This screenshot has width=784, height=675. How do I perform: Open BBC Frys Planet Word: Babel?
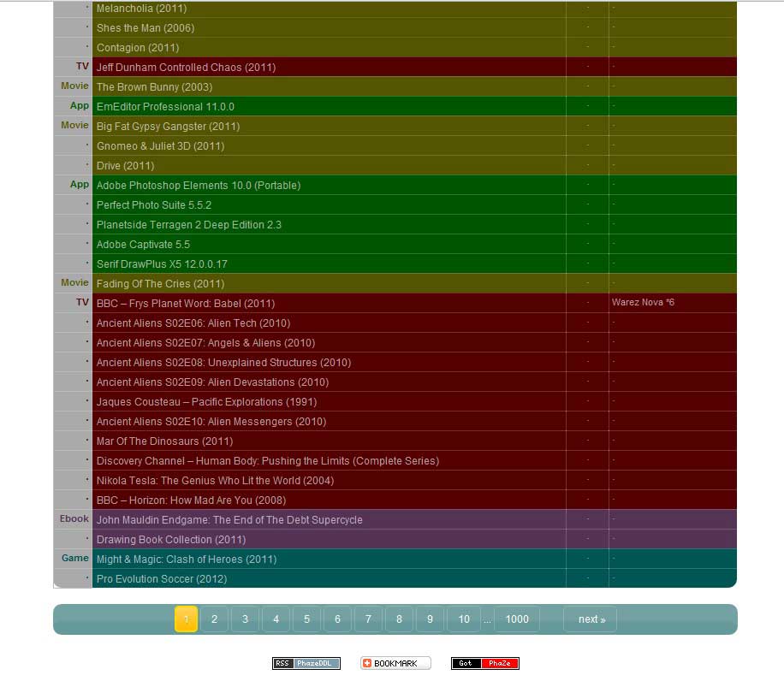(x=186, y=303)
